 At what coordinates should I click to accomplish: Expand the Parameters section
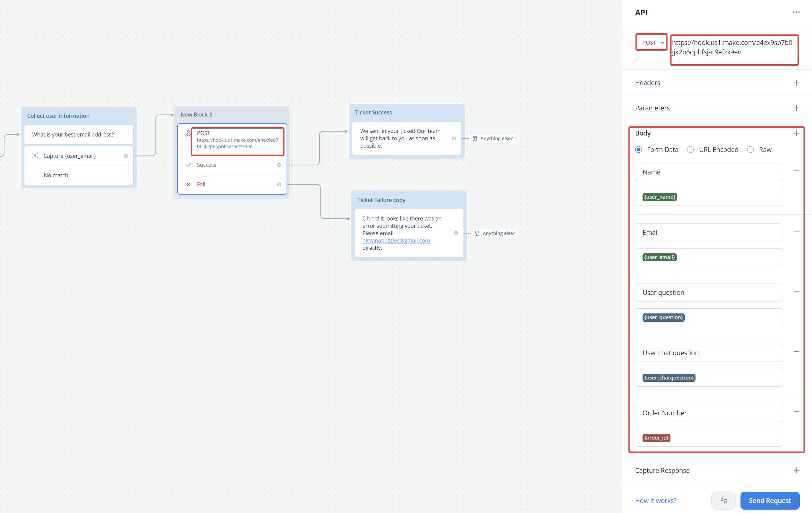tap(652, 108)
